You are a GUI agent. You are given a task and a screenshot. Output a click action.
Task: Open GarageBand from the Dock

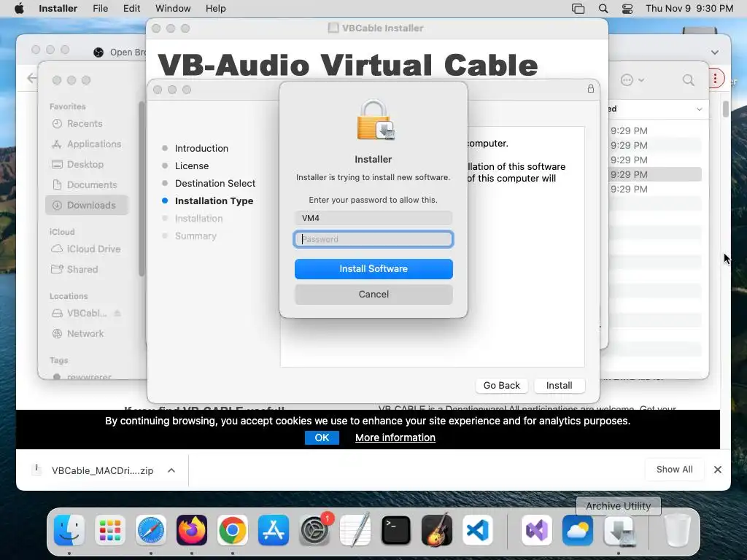(437, 530)
